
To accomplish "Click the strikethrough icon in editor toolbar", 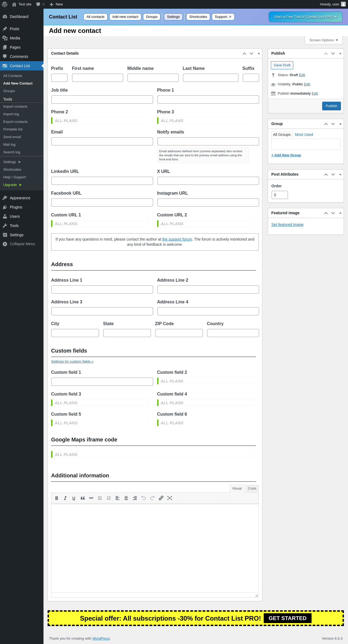I will (x=91, y=498).
